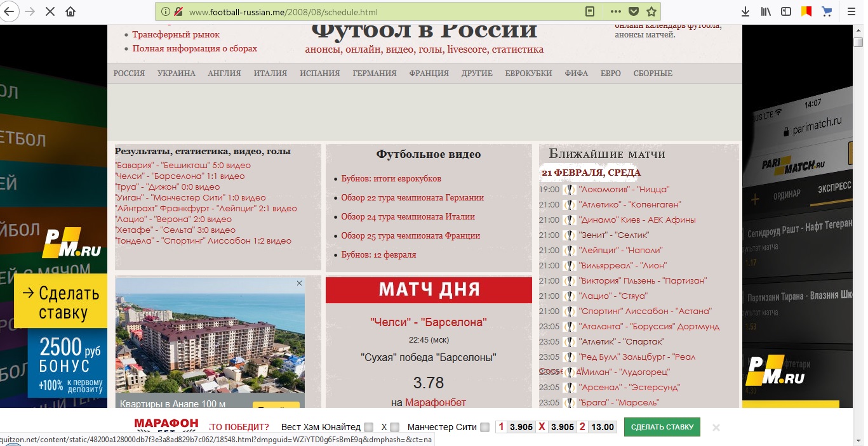Click the cup icon beside "Локомотив" - "Ницца"

(x=570, y=190)
